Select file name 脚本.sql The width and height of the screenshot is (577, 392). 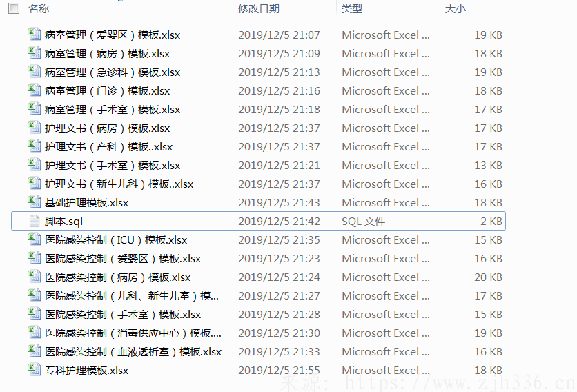point(63,222)
